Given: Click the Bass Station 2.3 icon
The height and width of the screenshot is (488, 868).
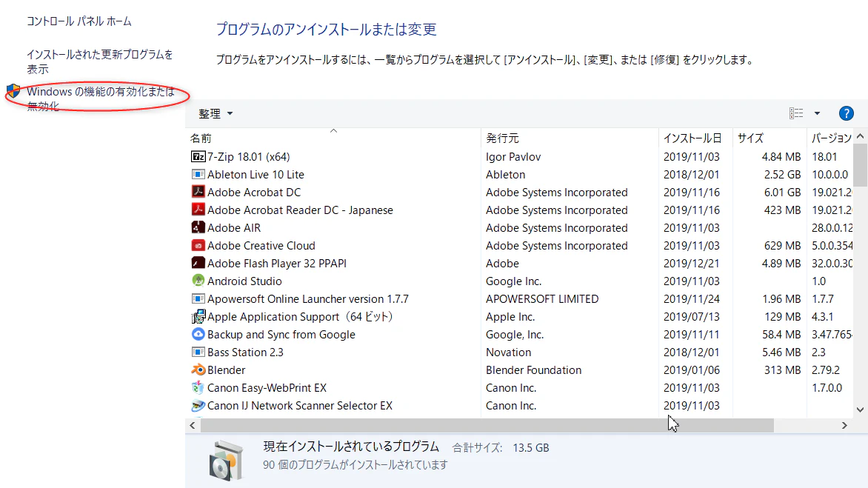Looking at the screenshot, I should tap(198, 352).
